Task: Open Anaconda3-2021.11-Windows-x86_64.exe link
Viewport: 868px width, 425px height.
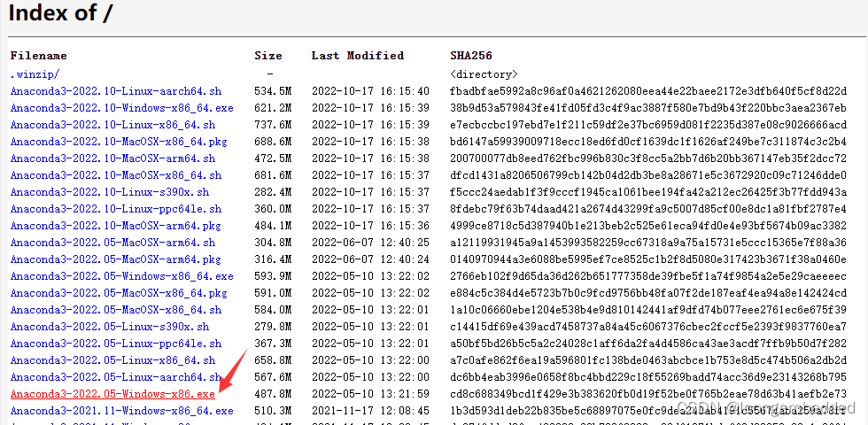Action: pyautogui.click(x=122, y=411)
